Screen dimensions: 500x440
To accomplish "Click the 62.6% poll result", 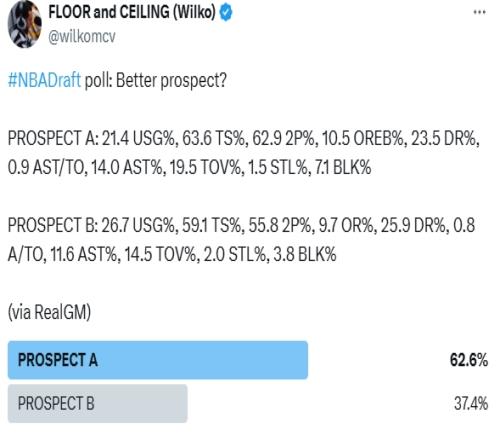I will (469, 360).
